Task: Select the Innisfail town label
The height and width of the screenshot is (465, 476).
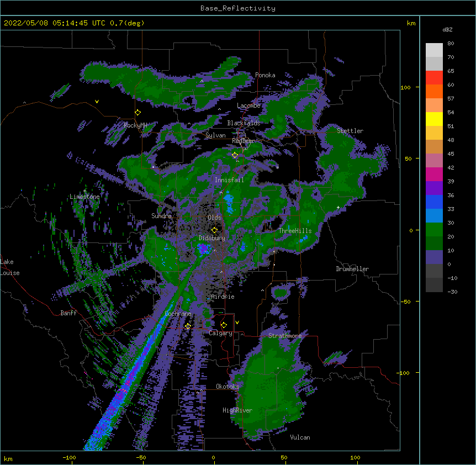Action: 229,180
